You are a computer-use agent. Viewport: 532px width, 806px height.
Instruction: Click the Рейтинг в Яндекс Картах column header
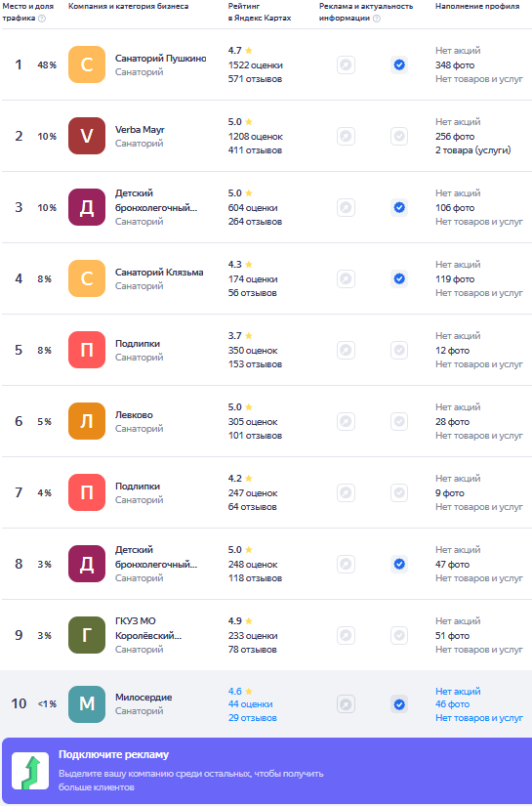260,12
